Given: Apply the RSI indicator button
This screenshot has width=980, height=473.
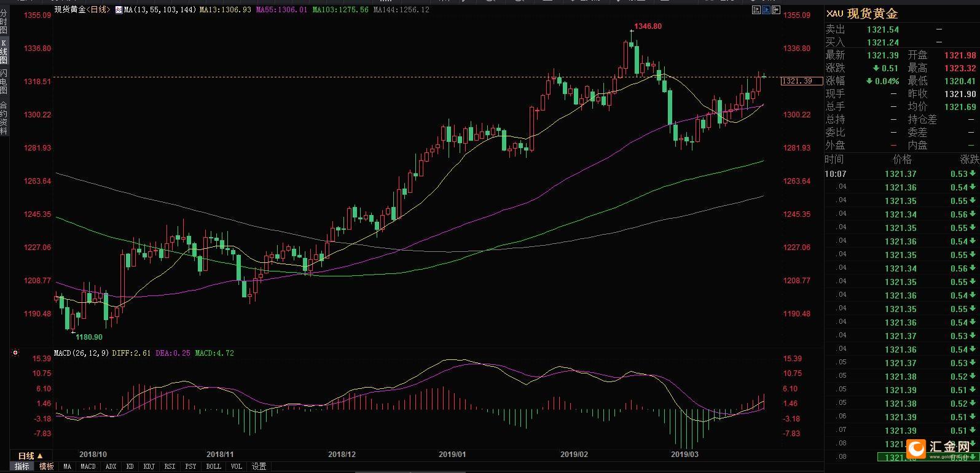Looking at the screenshot, I should (x=170, y=467).
